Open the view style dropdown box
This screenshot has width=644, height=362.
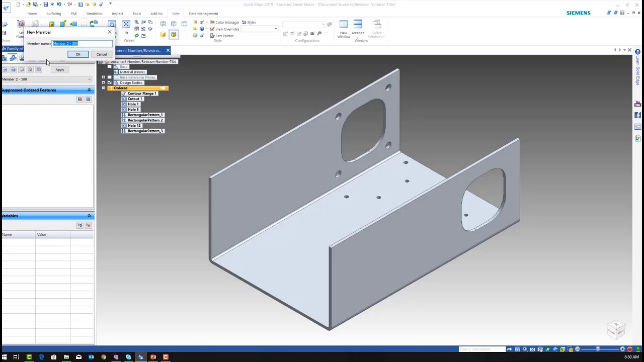[260, 29]
